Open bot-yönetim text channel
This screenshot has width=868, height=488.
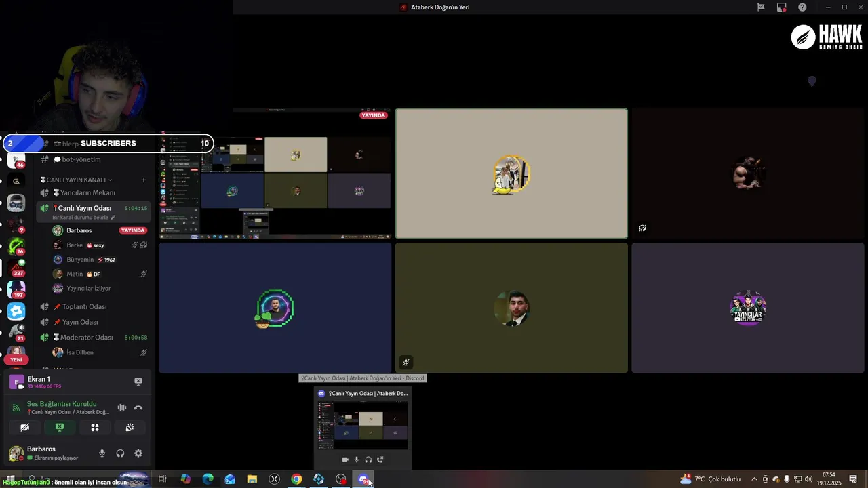(94, 159)
